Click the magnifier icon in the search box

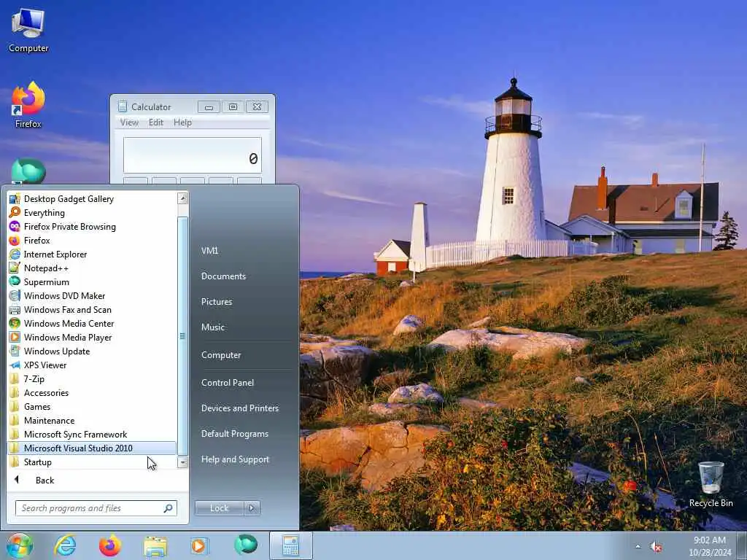pyautogui.click(x=169, y=508)
